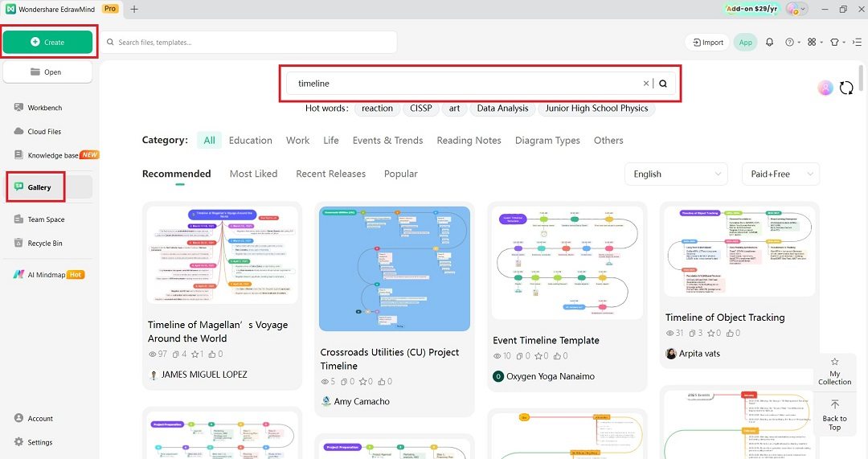This screenshot has width=868, height=459.
Task: Launch AI Mindmap from the sidebar
Action: click(x=49, y=275)
